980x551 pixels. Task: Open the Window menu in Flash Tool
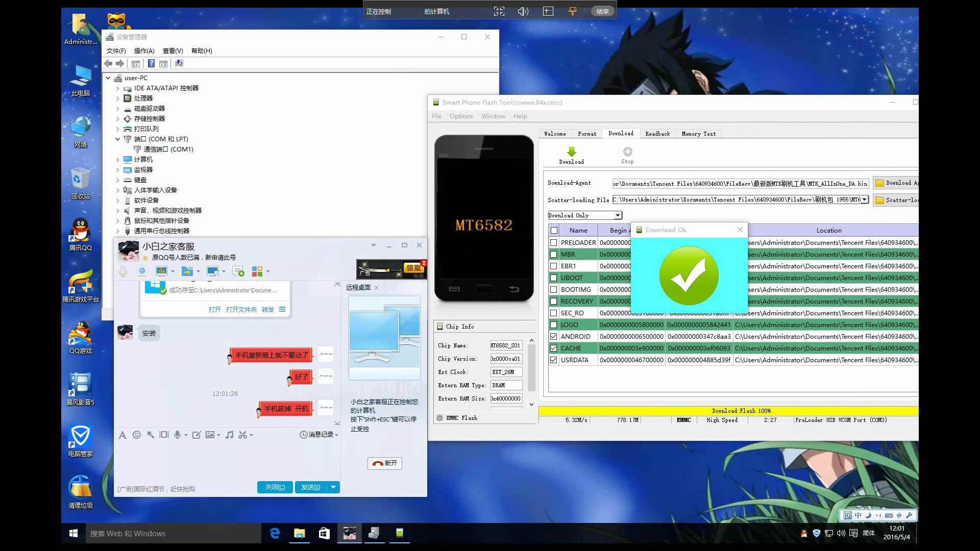(x=493, y=116)
